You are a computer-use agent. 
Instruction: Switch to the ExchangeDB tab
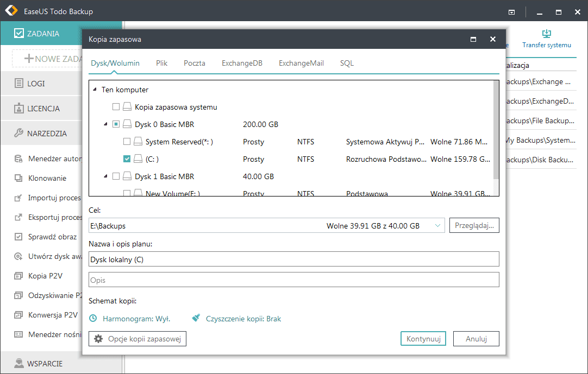click(242, 63)
